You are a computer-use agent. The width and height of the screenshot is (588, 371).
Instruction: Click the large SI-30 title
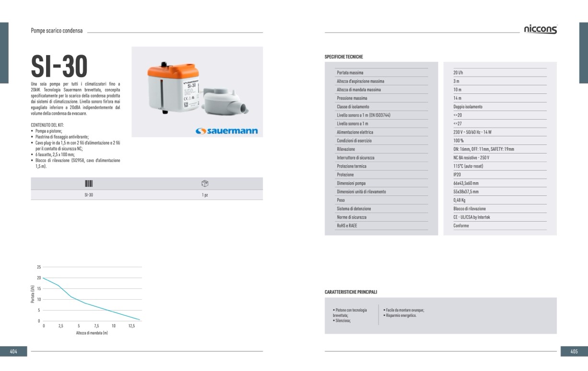click(x=59, y=66)
